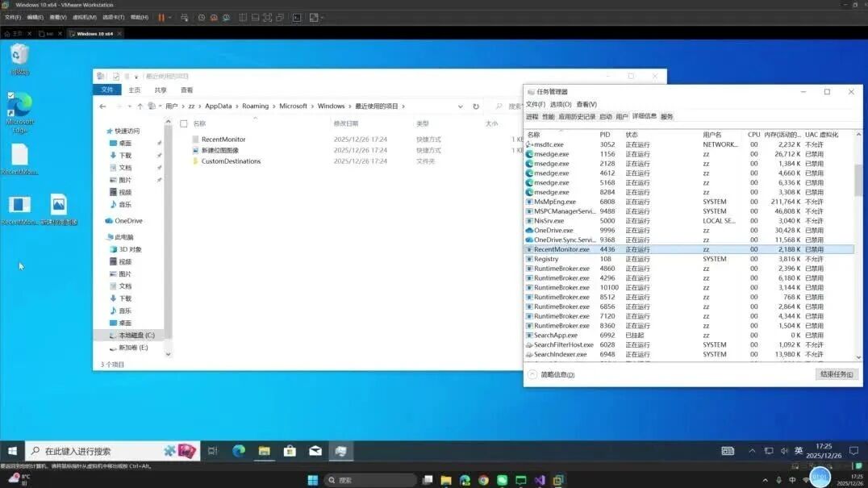Click the Explorer up-directory arrow
868x488 pixels.
click(140, 106)
